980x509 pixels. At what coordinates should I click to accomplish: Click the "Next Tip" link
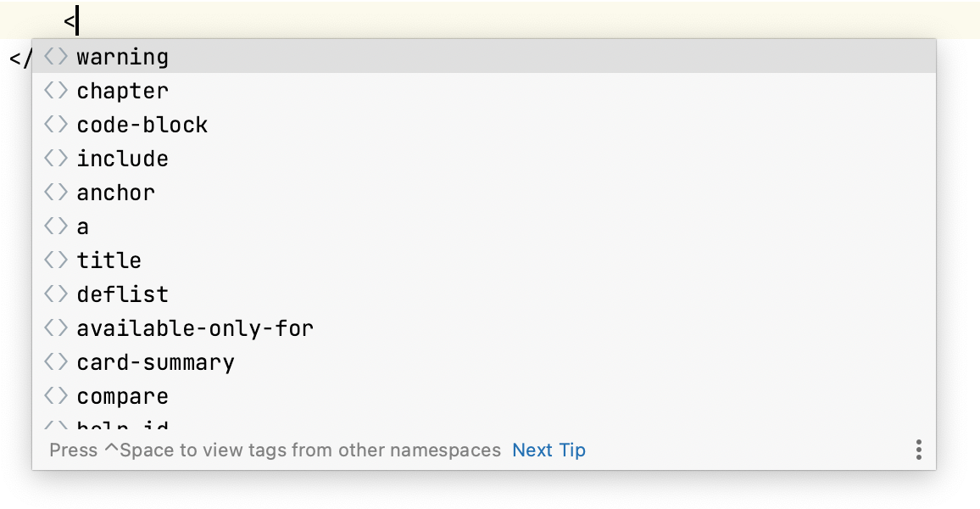coord(549,450)
